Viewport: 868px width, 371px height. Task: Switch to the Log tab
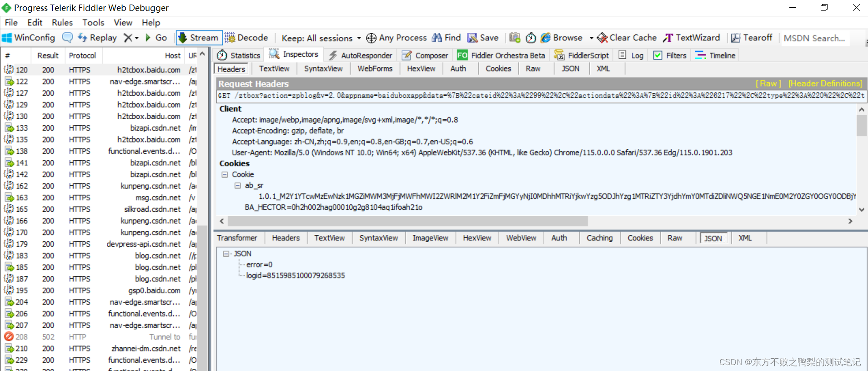[x=631, y=55]
